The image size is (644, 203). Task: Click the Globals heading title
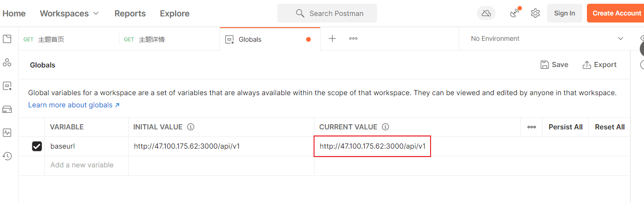[x=43, y=65]
